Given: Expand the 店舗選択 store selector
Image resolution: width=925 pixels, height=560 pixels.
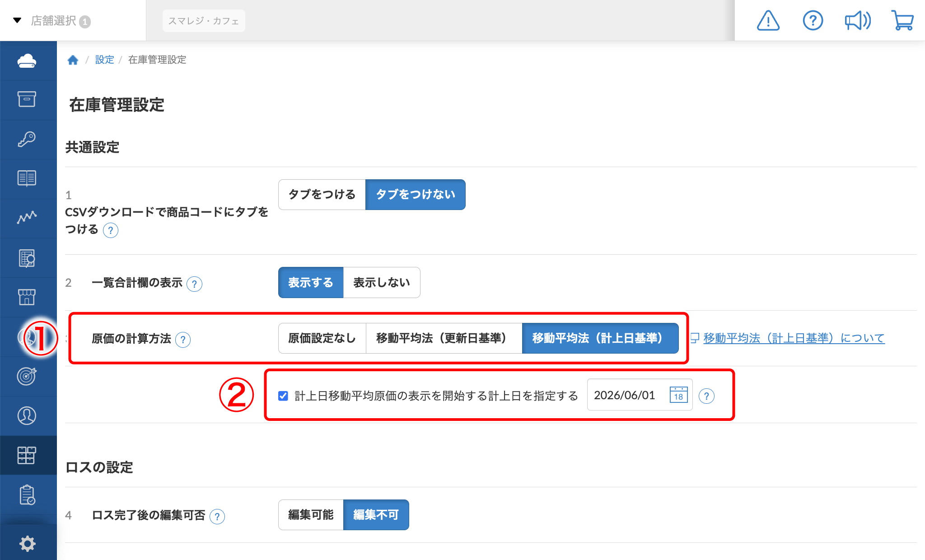Looking at the screenshot, I should [53, 21].
